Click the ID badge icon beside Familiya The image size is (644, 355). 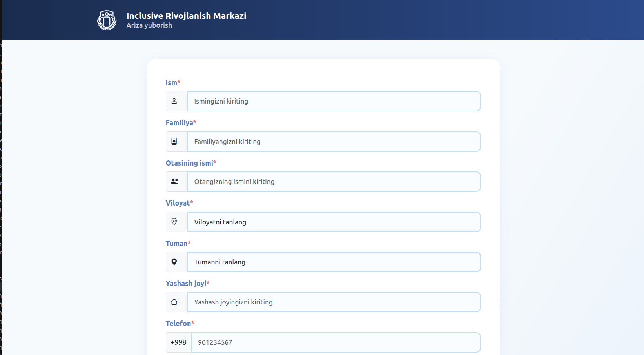[175, 141]
